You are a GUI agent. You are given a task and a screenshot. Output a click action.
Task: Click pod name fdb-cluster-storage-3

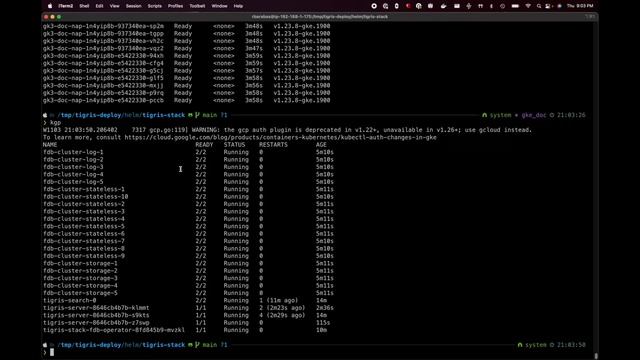80,278
